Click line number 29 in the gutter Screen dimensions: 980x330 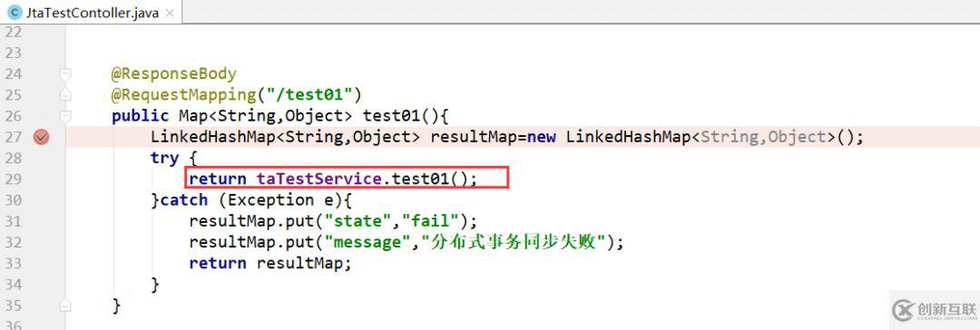(13, 179)
